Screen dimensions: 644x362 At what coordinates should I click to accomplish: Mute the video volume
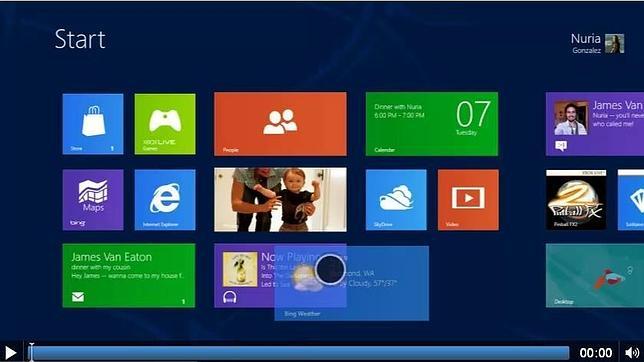(x=632, y=353)
